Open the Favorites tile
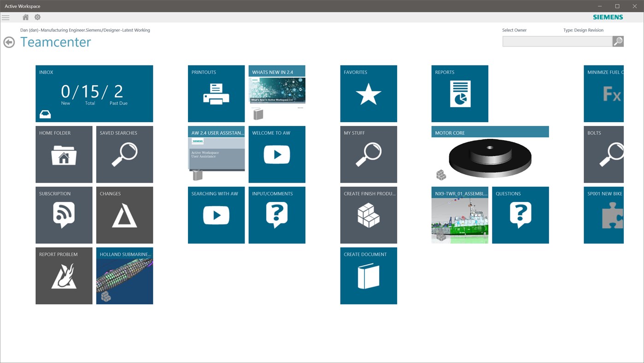Screen dimensions: 644x363 pyautogui.click(x=369, y=93)
